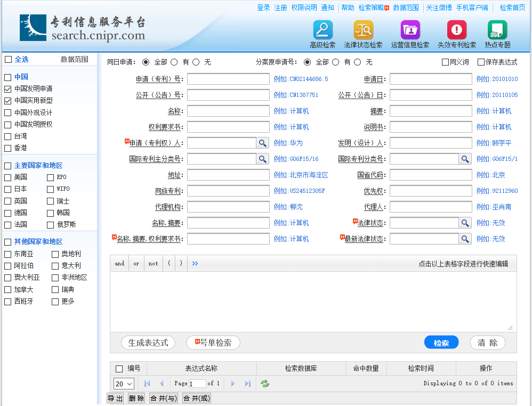Open legal status picker magnifier beside 法律状态
The image size is (532, 406).
(464, 223)
